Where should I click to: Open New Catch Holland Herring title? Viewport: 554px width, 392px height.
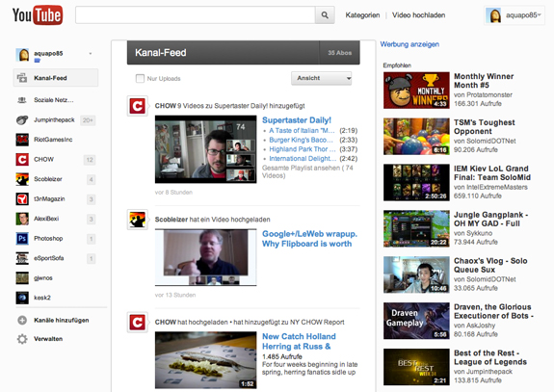299,342
